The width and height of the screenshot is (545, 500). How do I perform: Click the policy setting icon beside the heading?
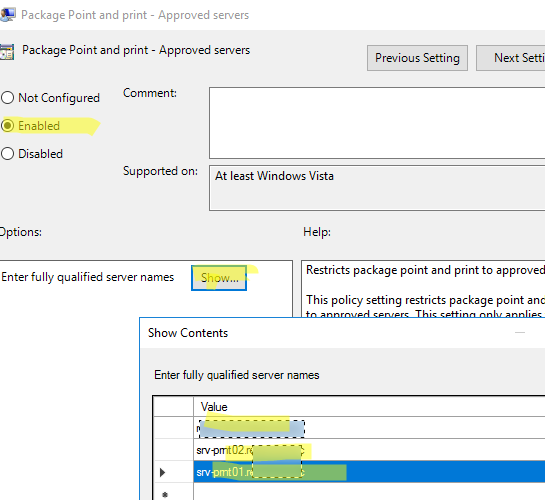coord(7,52)
